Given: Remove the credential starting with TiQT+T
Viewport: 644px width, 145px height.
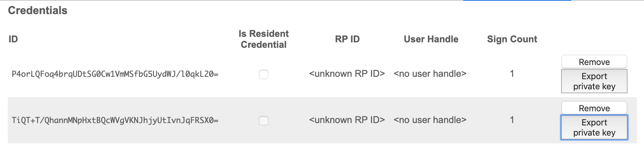Looking at the screenshot, I should (594, 108).
